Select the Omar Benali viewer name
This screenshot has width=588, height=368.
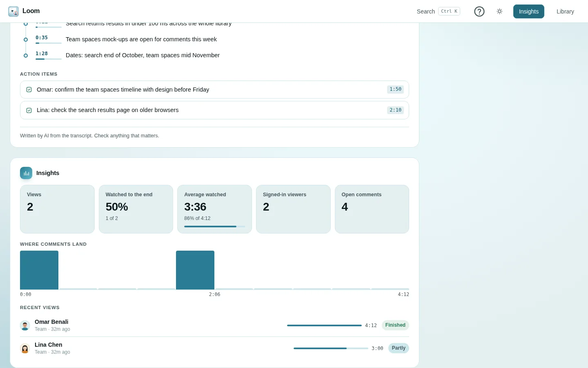click(x=51, y=322)
